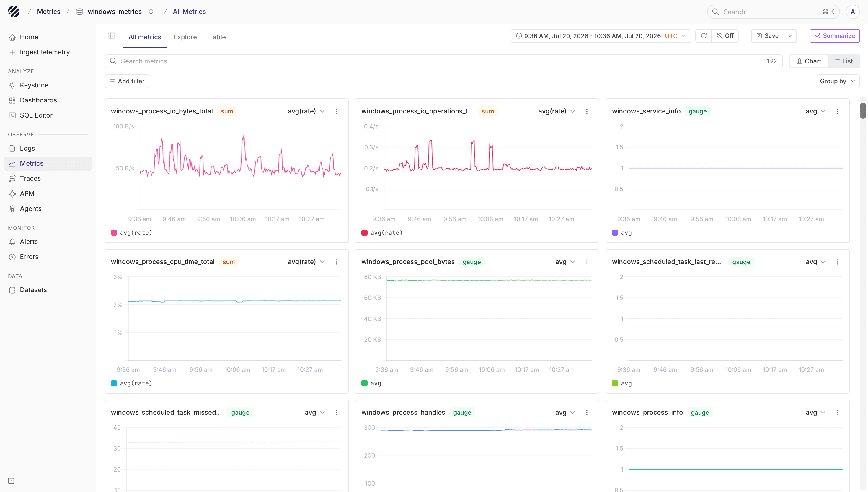Image resolution: width=868 pixels, height=492 pixels.
Task: Open options menu for windows_process_pool_bytes
Action: click(587, 262)
